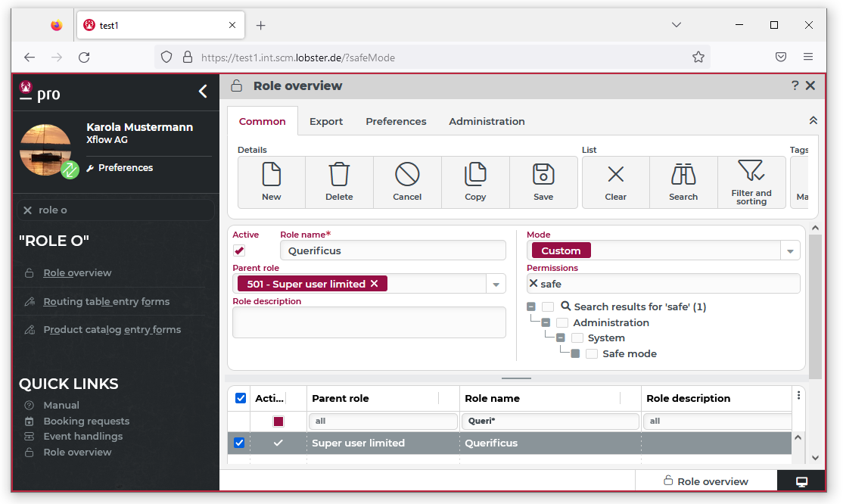Open Manual quick link

61,405
